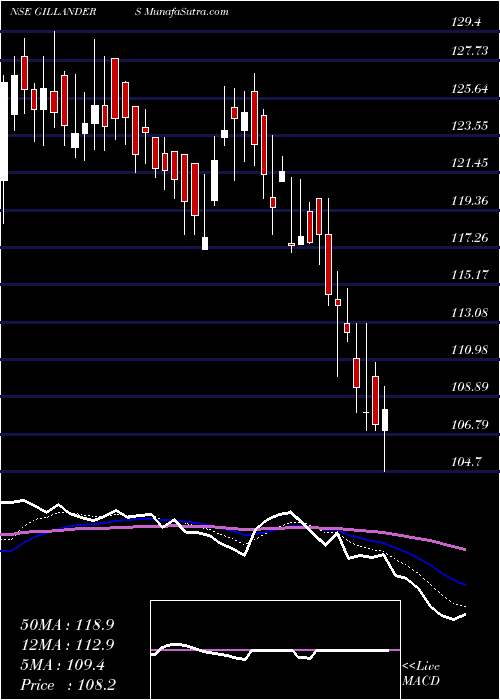Click the 129.4 price axis label
The image size is (500, 700).
pos(466,21)
